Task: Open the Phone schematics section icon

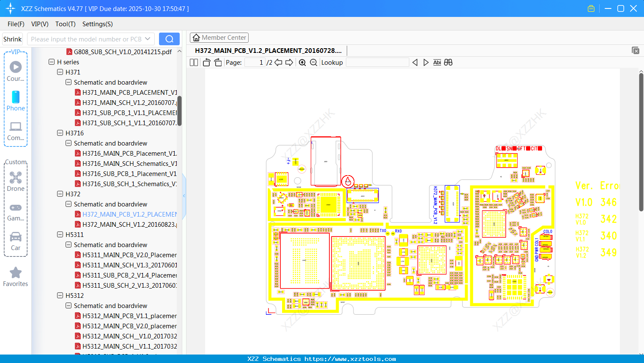Action: 15,98
